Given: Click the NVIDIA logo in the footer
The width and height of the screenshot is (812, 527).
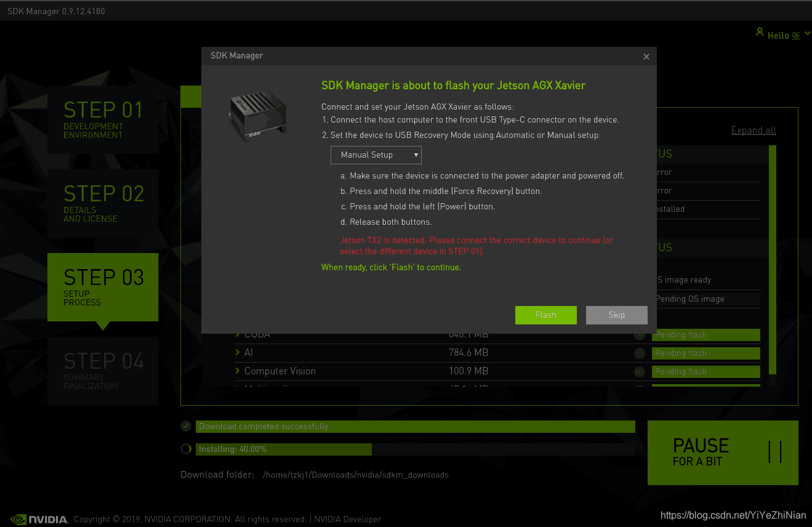Looking at the screenshot, I should pos(39,519).
